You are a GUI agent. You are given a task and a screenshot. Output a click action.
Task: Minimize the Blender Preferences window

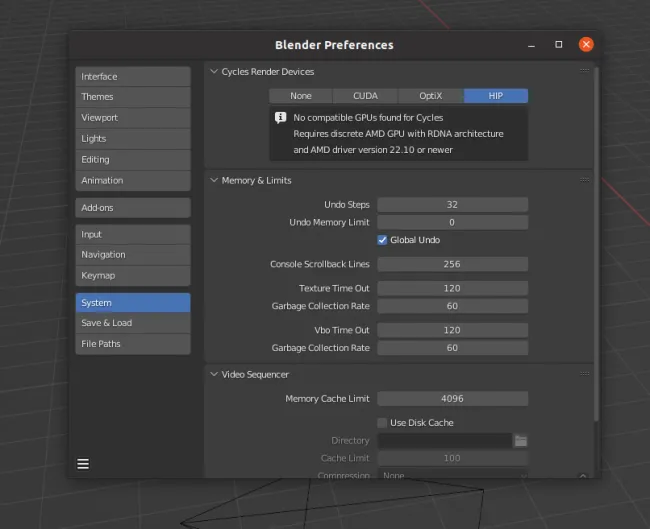[x=531, y=46]
